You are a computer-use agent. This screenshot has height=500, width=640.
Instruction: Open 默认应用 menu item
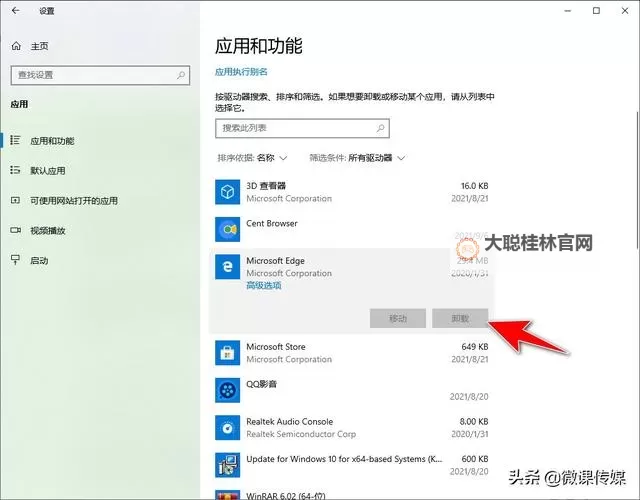pyautogui.click(x=48, y=171)
